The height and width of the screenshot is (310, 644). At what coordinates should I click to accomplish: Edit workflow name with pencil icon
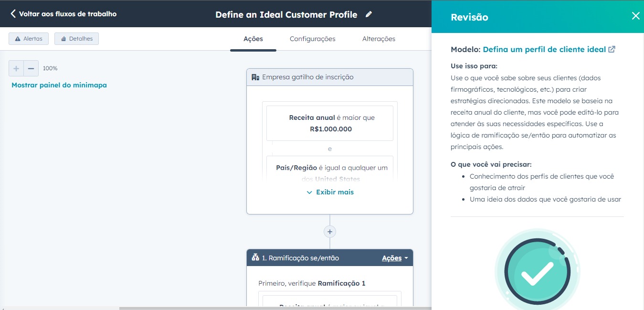pos(369,14)
